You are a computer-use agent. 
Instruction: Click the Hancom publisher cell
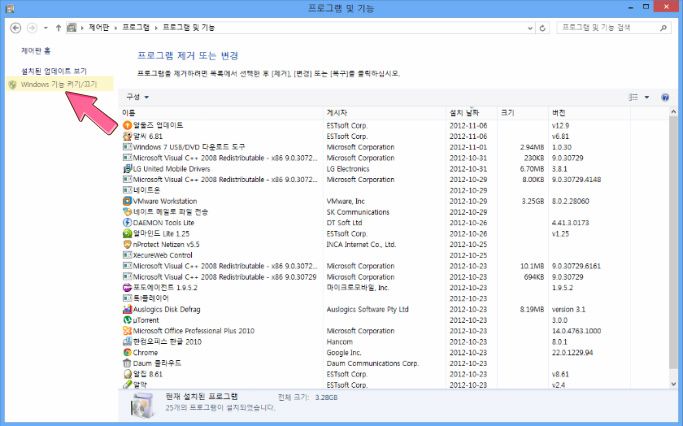[x=339, y=342]
